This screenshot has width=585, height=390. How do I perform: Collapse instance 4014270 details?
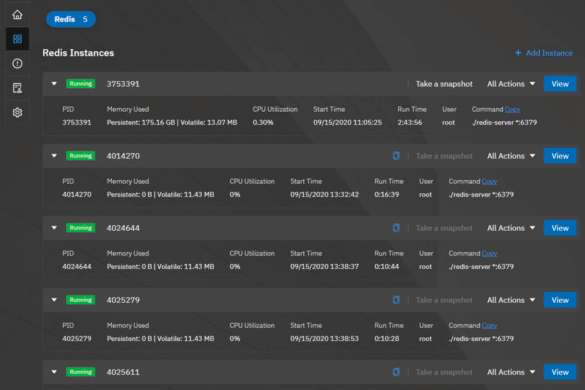pos(54,156)
